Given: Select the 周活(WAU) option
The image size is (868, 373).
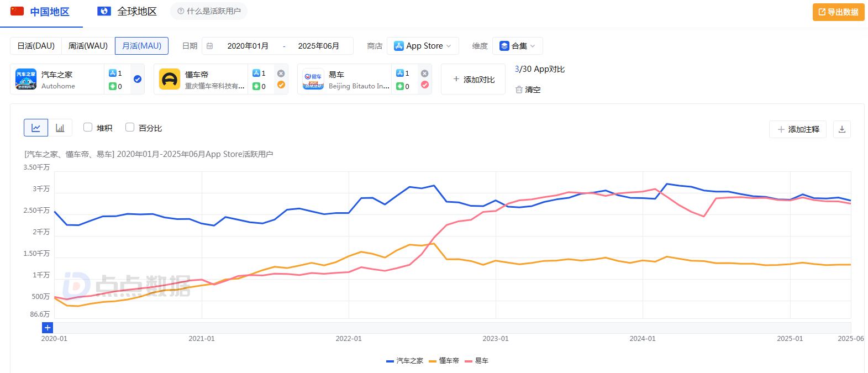Looking at the screenshot, I should point(88,46).
